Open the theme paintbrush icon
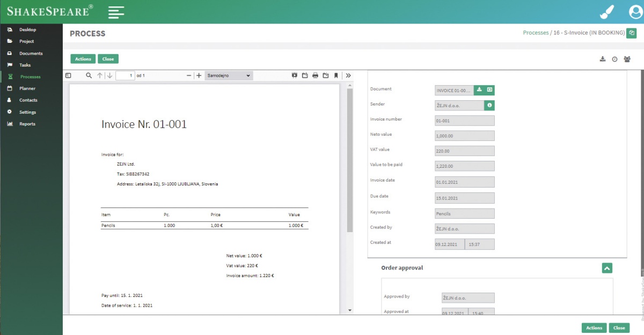This screenshot has height=335, width=644. point(607,12)
